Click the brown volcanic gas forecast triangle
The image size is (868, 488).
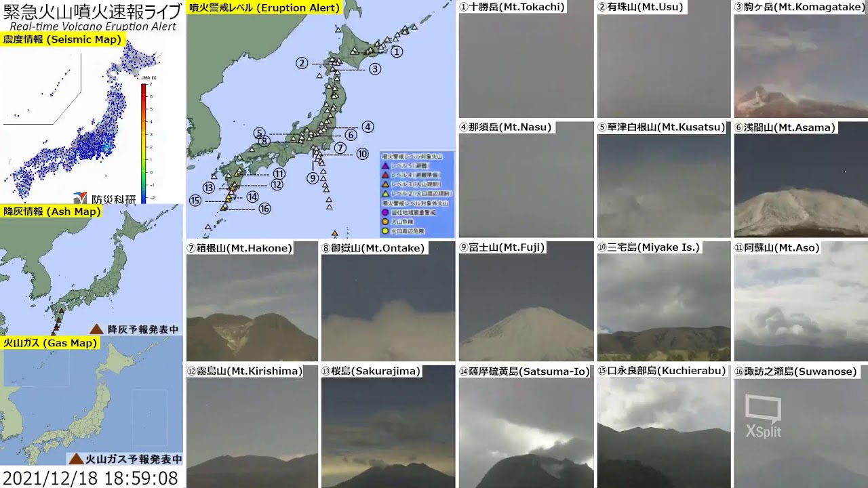(76, 459)
